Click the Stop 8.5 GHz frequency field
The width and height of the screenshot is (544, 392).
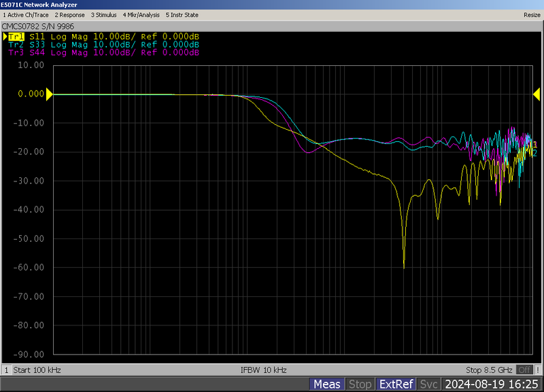[x=489, y=370]
